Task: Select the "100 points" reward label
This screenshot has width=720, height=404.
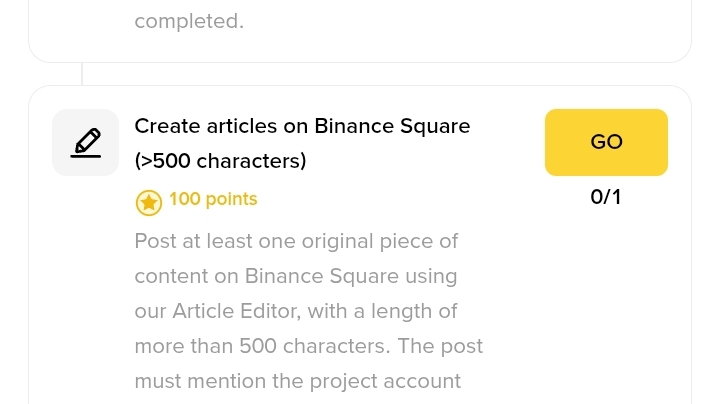Action: (213, 200)
